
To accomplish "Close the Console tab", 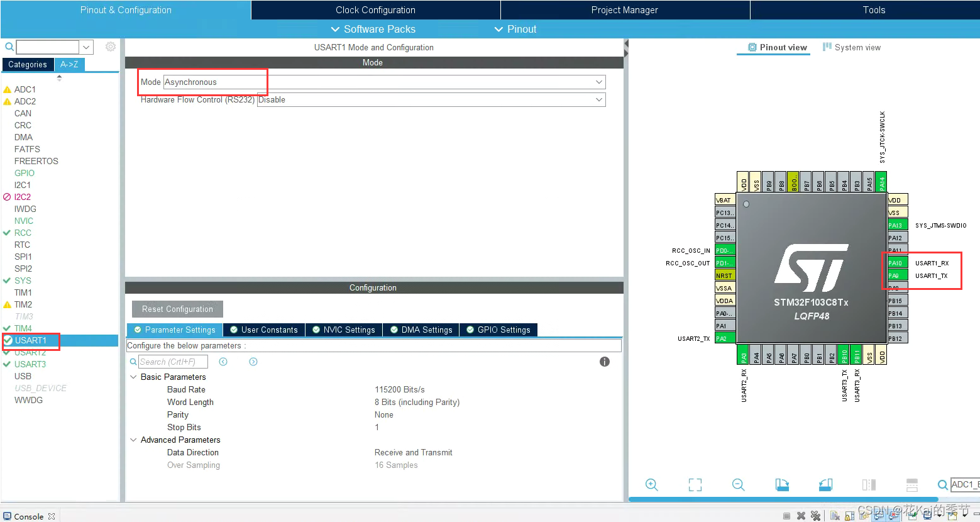I will click(52, 516).
